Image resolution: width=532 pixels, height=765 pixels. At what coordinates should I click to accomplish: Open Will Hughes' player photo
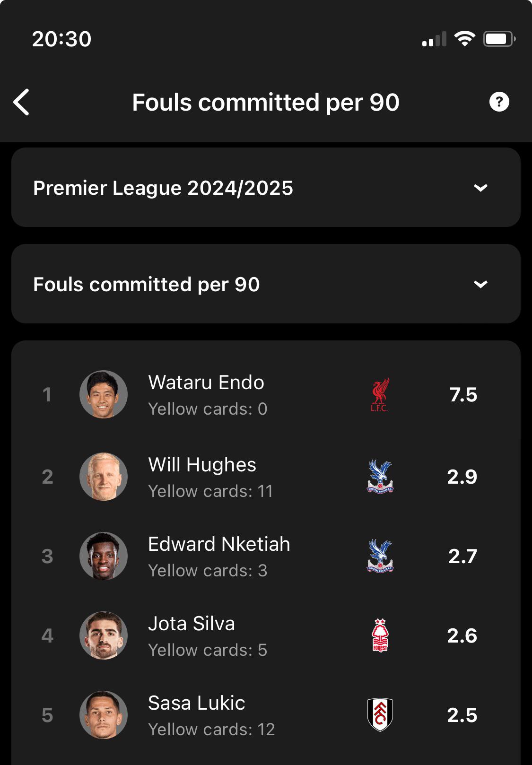(104, 477)
